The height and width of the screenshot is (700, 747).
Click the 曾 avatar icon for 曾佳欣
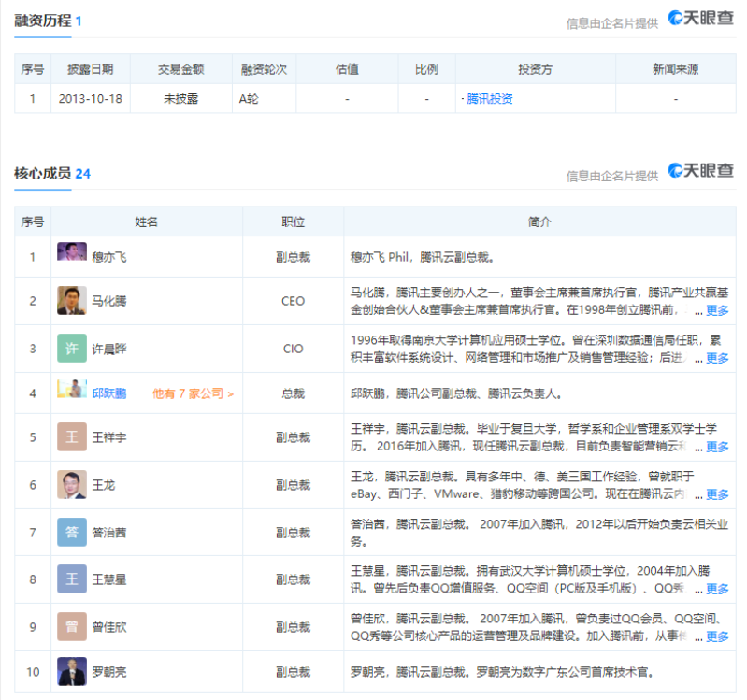point(72,626)
